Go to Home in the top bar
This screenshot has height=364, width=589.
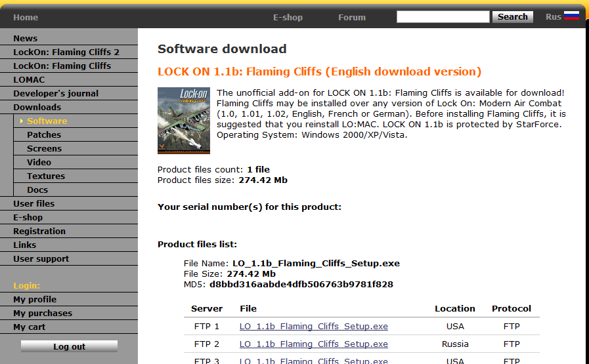coord(26,17)
